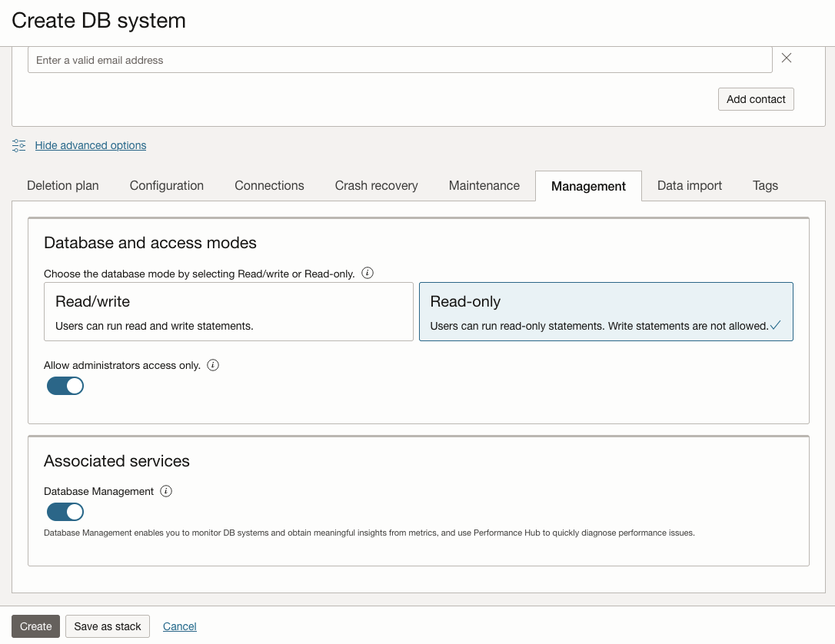
Task: Click inside the email address input field
Action: 400,59
